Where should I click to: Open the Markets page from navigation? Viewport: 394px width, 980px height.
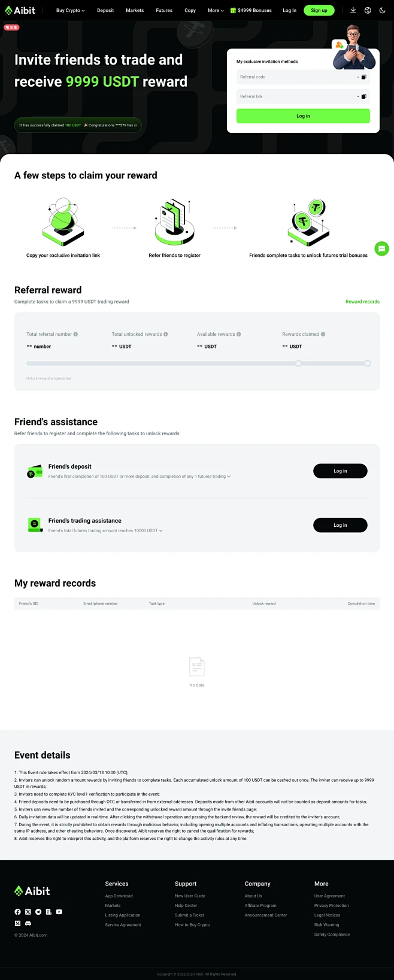pos(135,10)
